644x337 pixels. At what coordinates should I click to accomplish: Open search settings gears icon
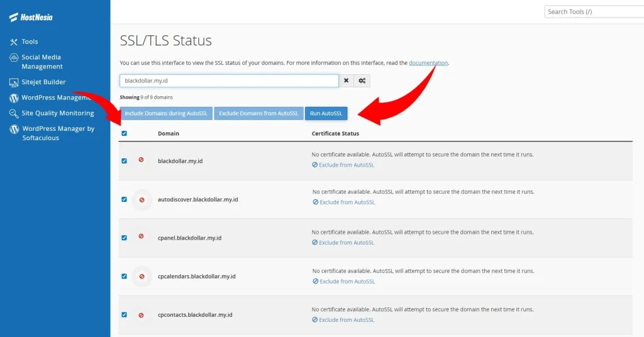coord(362,81)
